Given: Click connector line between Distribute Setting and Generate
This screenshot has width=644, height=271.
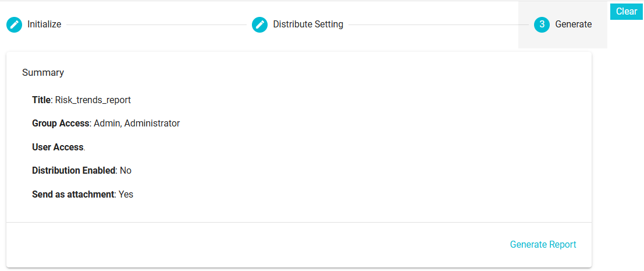Looking at the screenshot, I should tap(439, 24).
